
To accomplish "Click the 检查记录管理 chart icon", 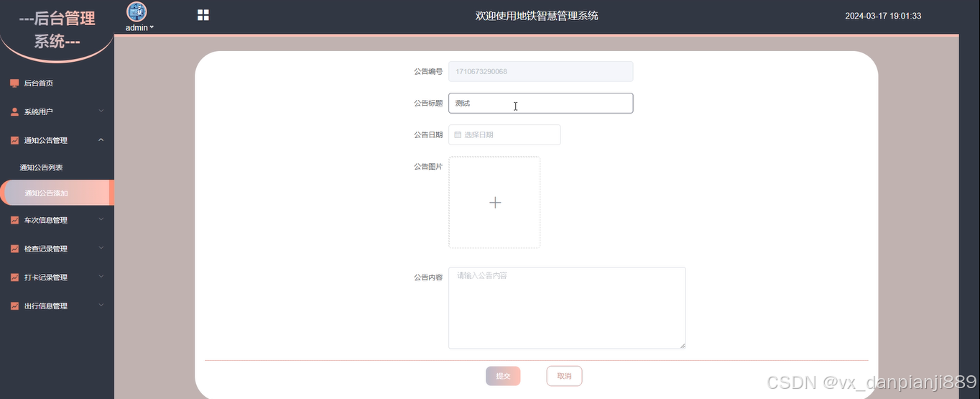I will (x=14, y=249).
